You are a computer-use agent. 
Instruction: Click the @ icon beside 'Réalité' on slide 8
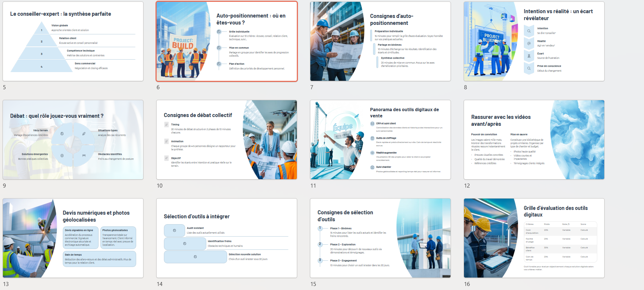[529, 44]
